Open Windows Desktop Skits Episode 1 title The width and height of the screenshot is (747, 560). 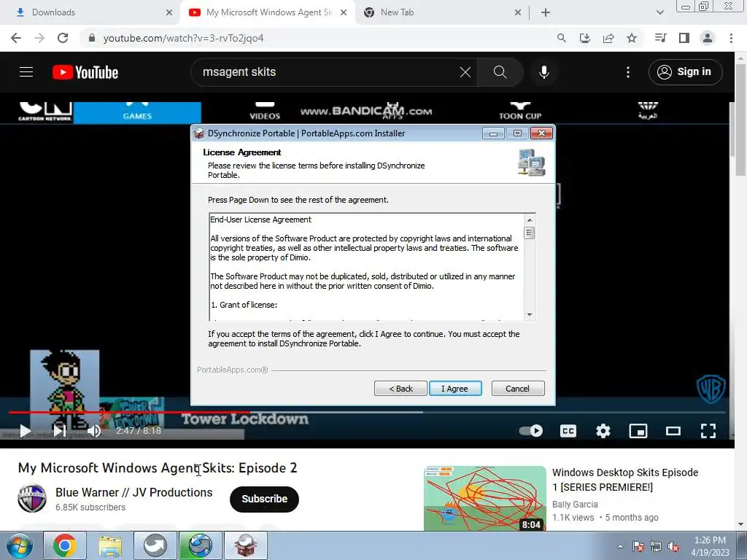pyautogui.click(x=625, y=480)
